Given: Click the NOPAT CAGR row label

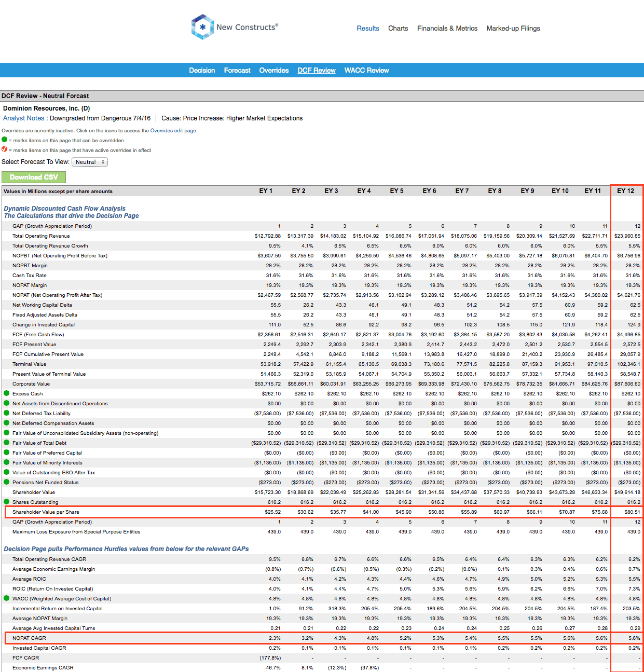Looking at the screenshot, I should point(30,638).
